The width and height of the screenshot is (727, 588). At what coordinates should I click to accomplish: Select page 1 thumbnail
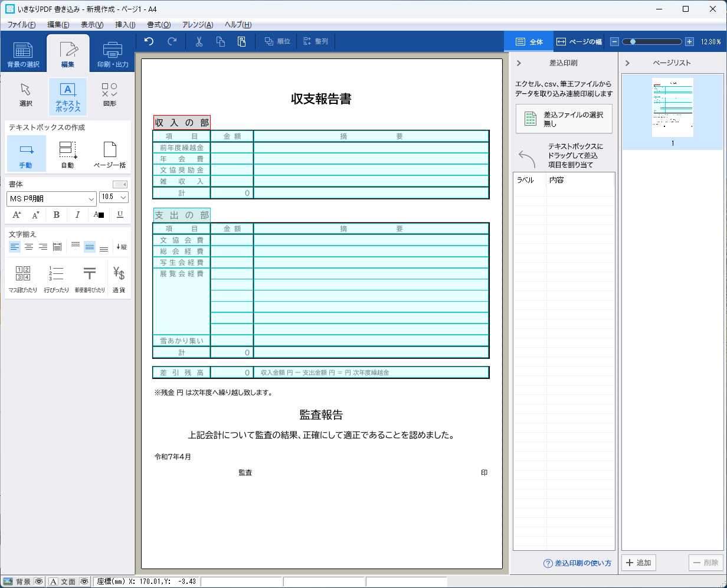[x=672, y=112]
